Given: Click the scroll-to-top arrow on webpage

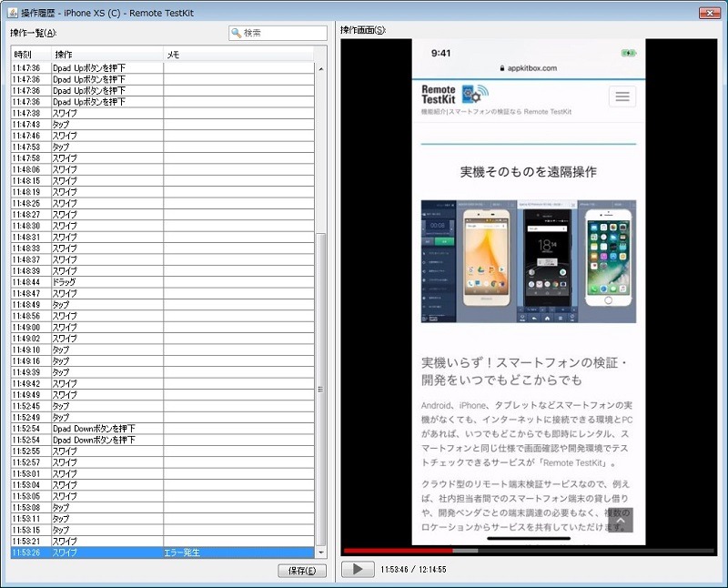Looking at the screenshot, I should point(621,520).
